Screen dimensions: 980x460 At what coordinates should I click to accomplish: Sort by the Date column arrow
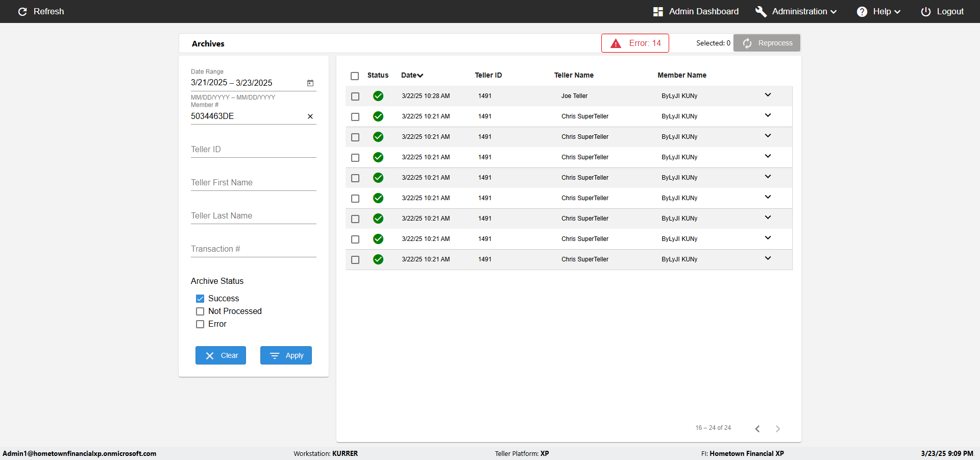[420, 76]
